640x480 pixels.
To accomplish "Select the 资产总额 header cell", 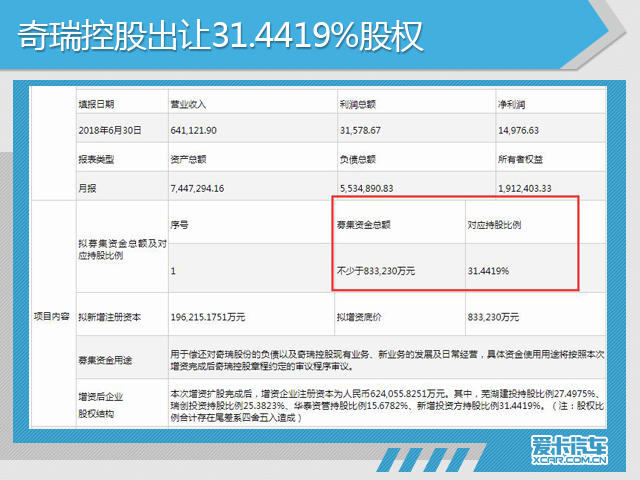I will tap(188, 159).
